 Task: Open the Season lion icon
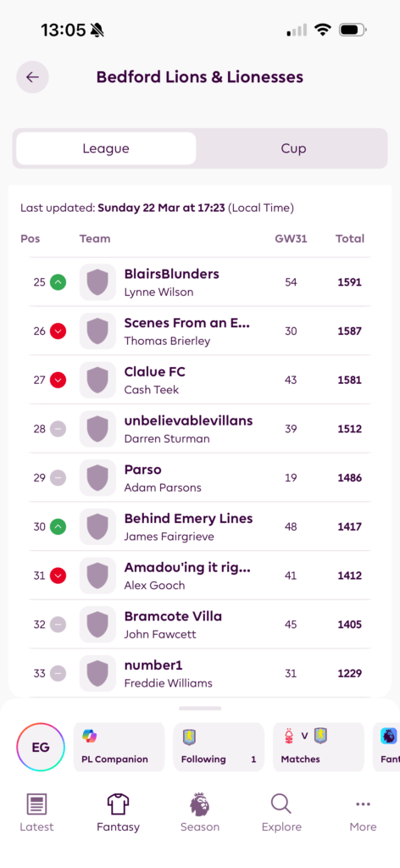[200, 804]
